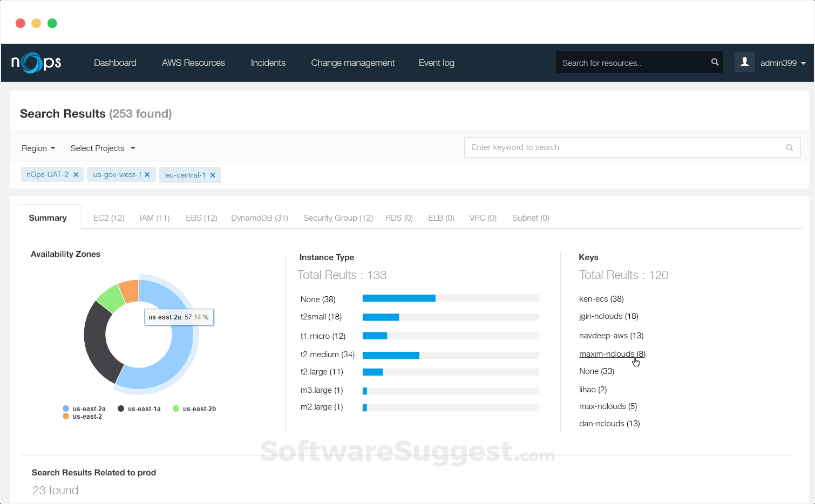Image resolution: width=815 pixels, height=504 pixels.
Task: Navigate to the Incidents section
Action: click(268, 63)
